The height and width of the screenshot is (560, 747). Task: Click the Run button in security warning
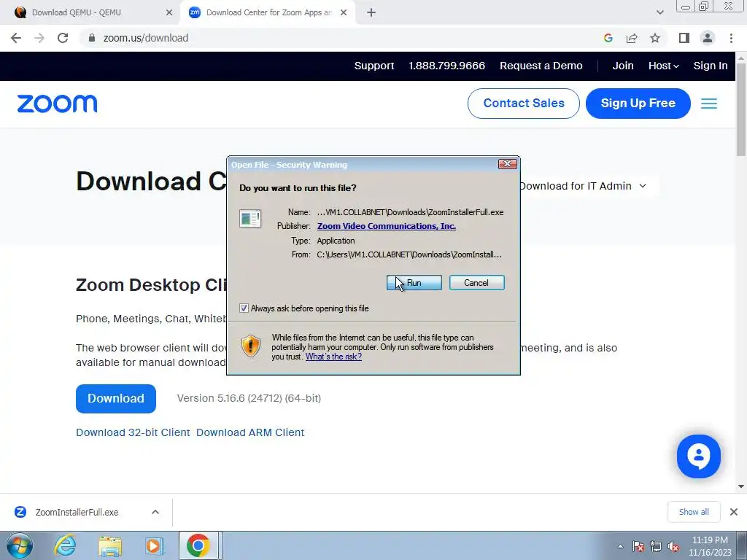(x=414, y=282)
